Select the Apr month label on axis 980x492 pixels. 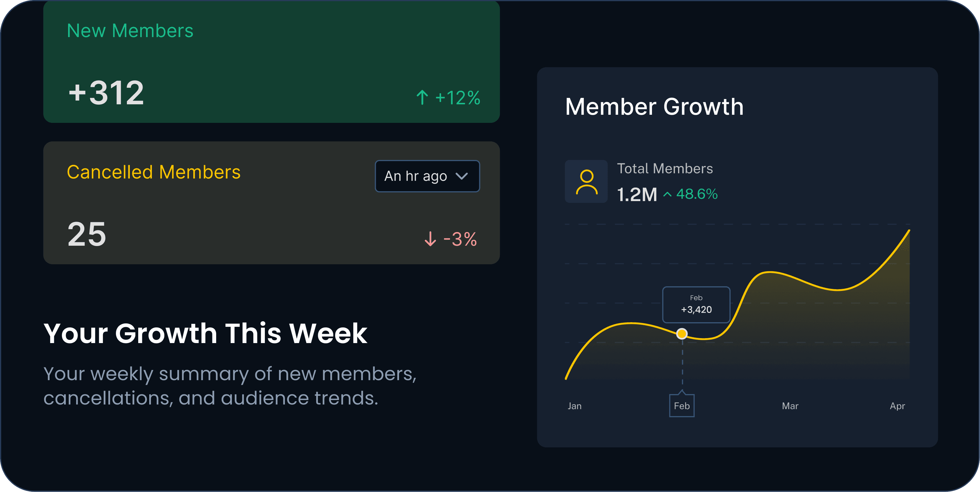coord(897,406)
